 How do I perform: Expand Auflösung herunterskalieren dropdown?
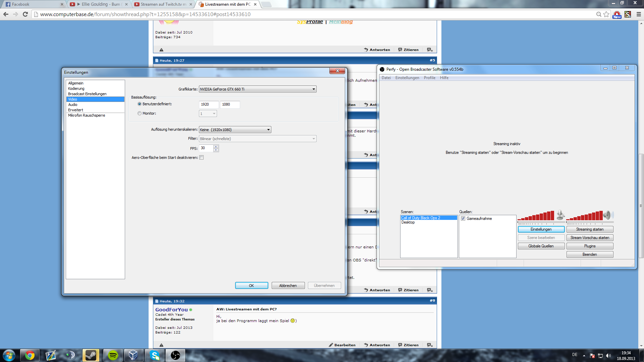point(268,130)
